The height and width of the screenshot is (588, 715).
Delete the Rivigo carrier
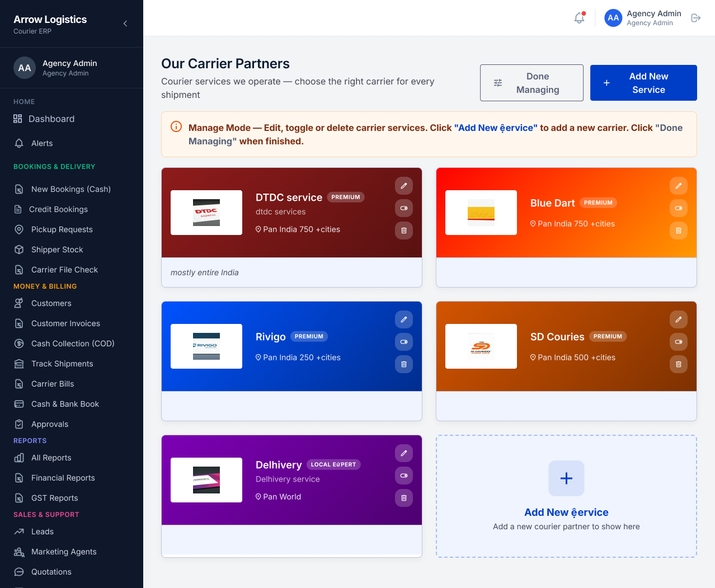pyautogui.click(x=404, y=364)
